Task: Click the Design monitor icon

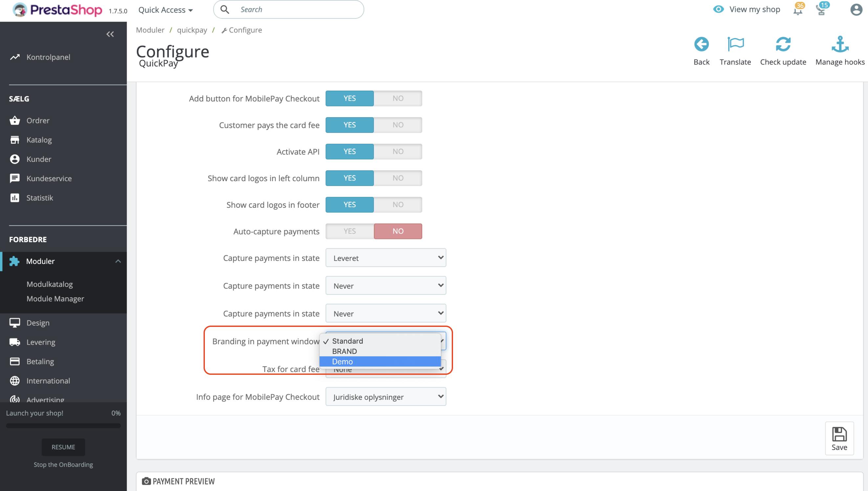Action: (14, 323)
